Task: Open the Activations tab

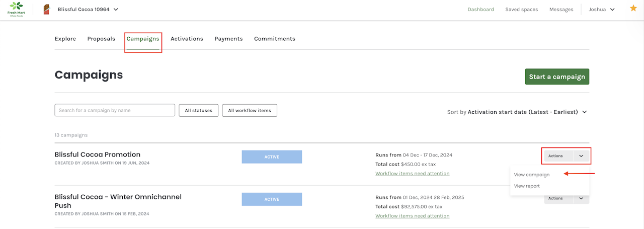Action: 187,39
